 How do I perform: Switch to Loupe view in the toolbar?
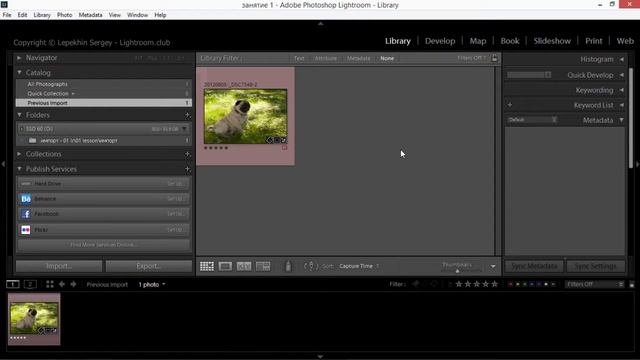(x=225, y=267)
